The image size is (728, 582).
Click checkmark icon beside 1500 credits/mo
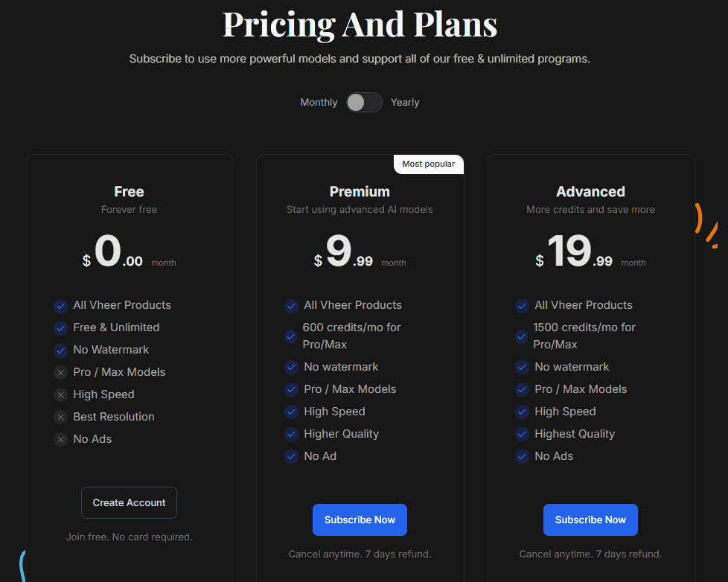pos(522,336)
